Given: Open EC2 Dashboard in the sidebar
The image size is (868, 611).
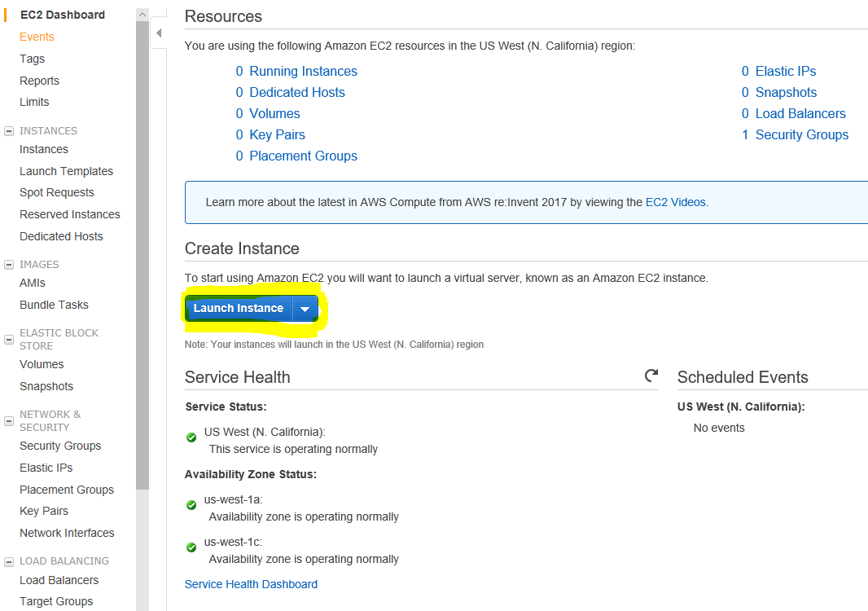Looking at the screenshot, I should [x=63, y=15].
